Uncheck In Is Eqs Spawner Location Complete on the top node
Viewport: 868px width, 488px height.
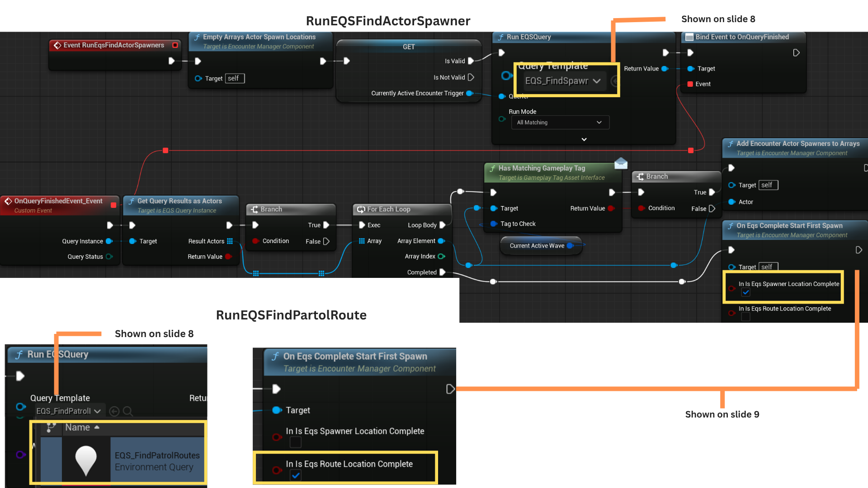pyautogui.click(x=746, y=292)
